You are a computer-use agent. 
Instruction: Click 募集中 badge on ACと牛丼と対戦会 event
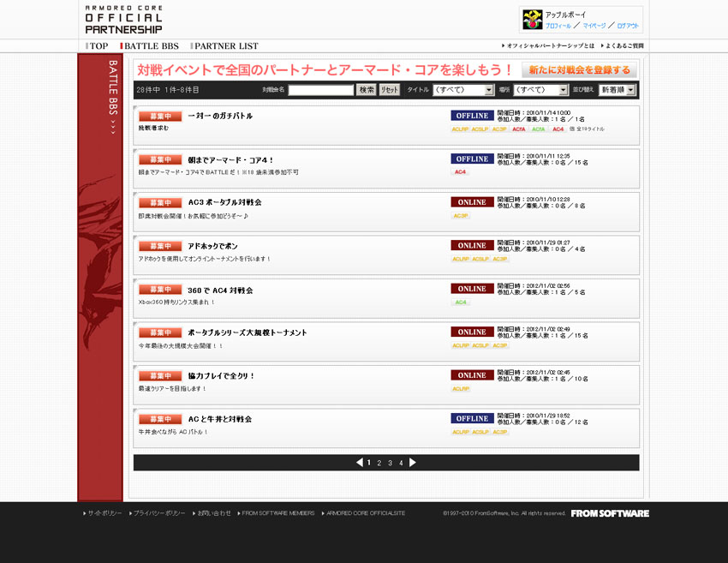click(x=160, y=418)
